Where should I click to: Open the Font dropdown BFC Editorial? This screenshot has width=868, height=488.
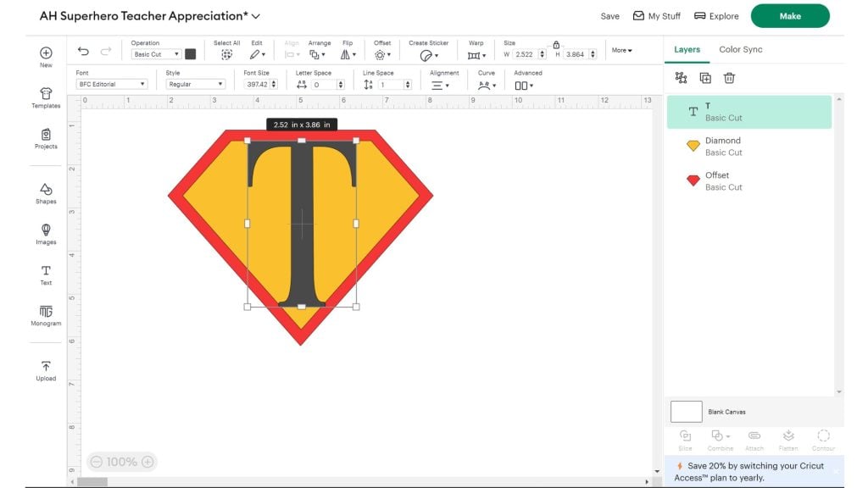(x=111, y=84)
